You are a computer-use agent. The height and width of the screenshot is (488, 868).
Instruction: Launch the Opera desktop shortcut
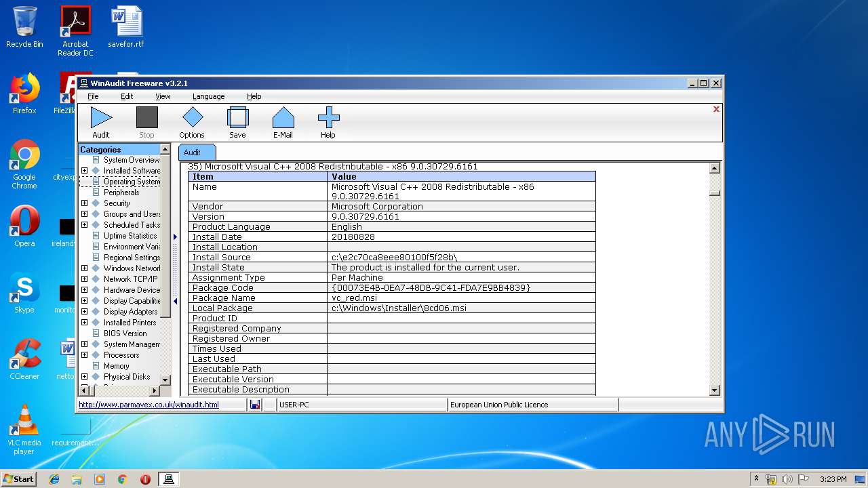(24, 226)
